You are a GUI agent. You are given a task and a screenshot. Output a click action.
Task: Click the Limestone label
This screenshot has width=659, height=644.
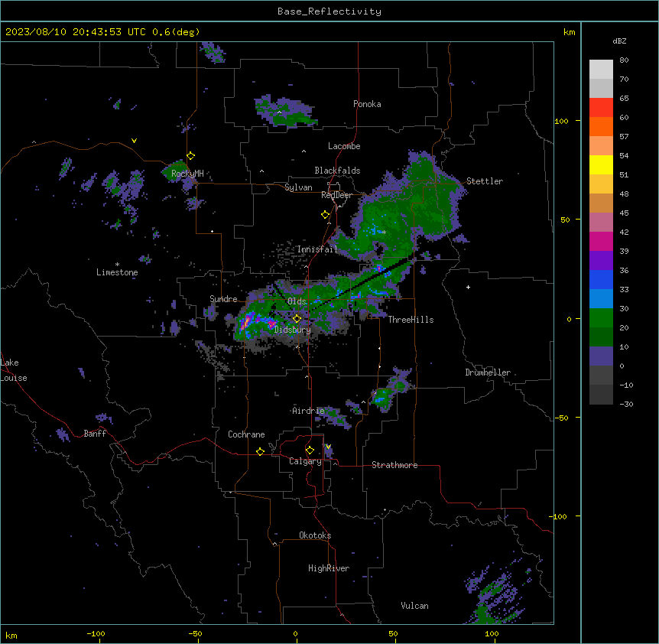[x=117, y=272]
